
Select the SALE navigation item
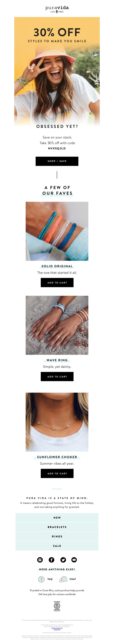click(57, 546)
